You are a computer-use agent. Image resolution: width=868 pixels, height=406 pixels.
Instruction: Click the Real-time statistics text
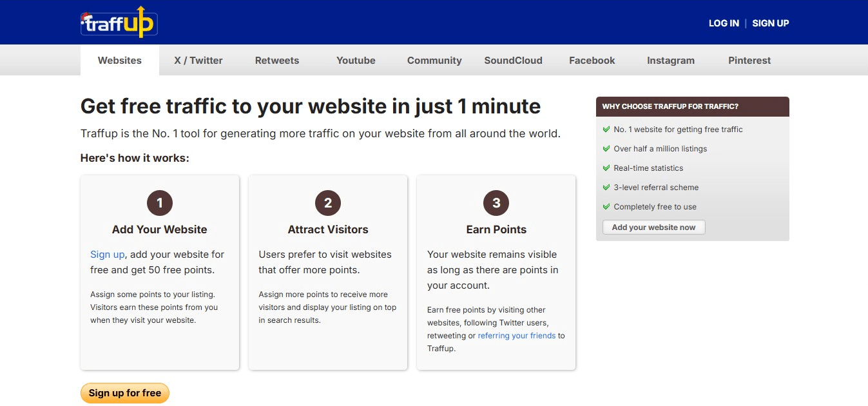click(x=648, y=168)
